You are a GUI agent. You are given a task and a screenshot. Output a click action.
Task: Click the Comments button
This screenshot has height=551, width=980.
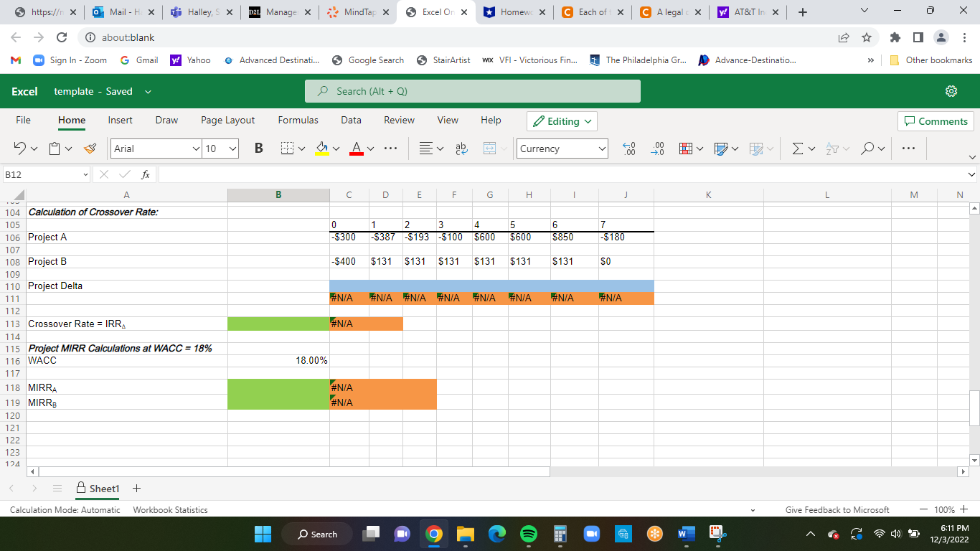coord(936,121)
